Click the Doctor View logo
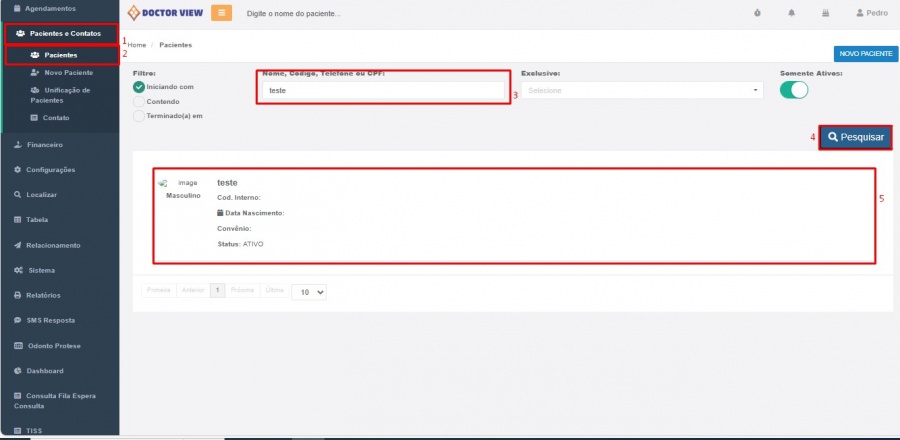 pos(165,13)
